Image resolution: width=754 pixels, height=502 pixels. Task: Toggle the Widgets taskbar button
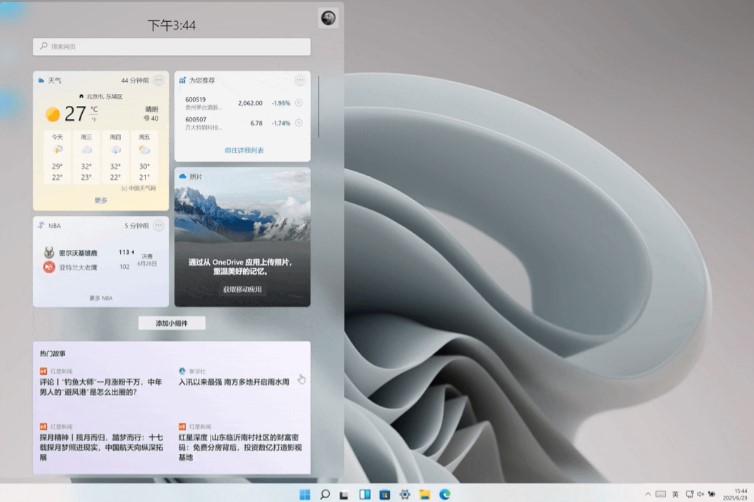click(x=365, y=494)
